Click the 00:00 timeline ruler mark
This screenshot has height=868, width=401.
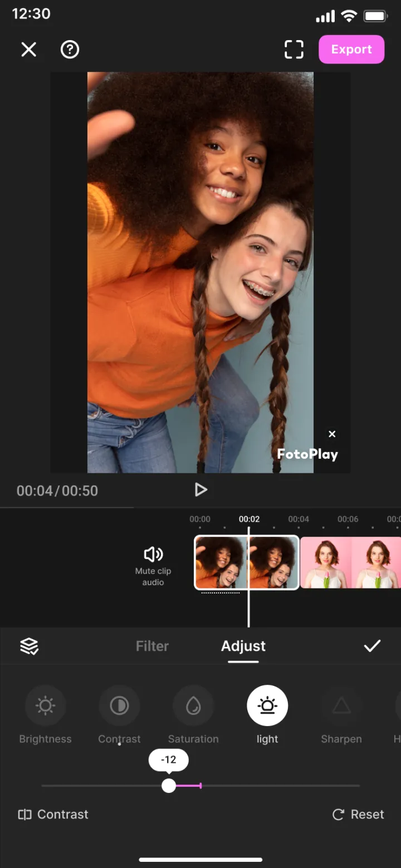200,519
